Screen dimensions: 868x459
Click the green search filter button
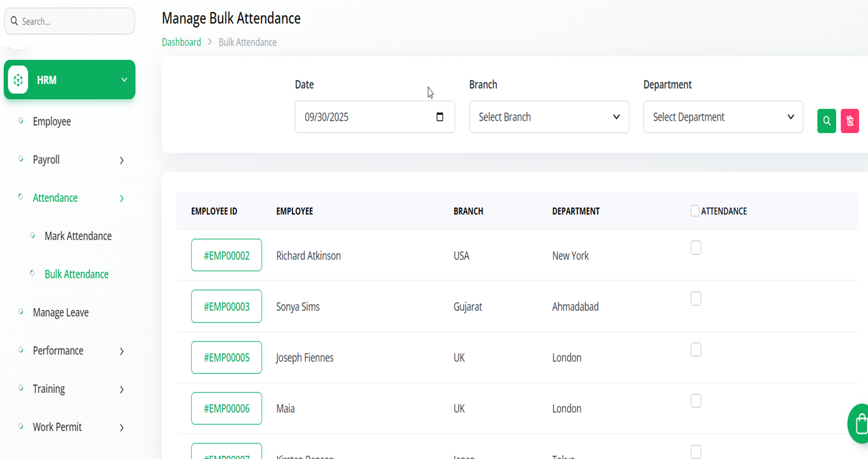click(x=826, y=121)
